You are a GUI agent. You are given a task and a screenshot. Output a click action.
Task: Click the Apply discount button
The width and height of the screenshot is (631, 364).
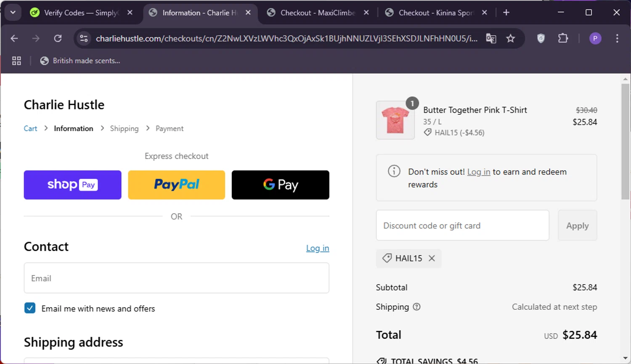(577, 225)
